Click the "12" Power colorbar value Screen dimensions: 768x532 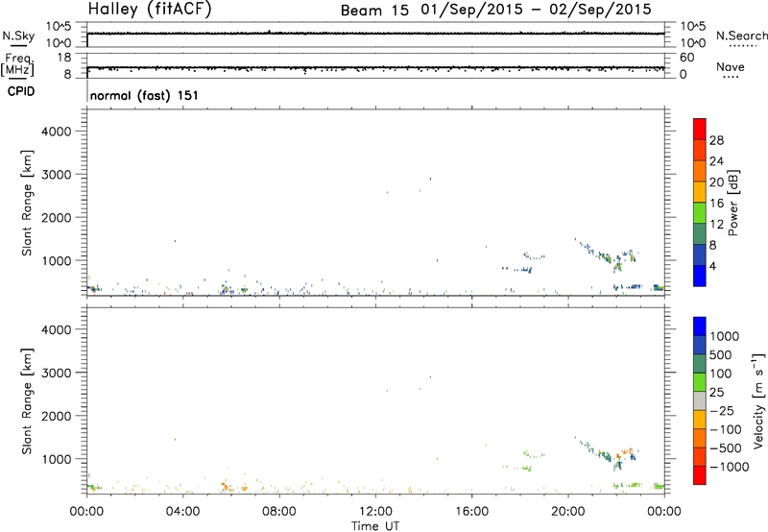pyautogui.click(x=716, y=225)
